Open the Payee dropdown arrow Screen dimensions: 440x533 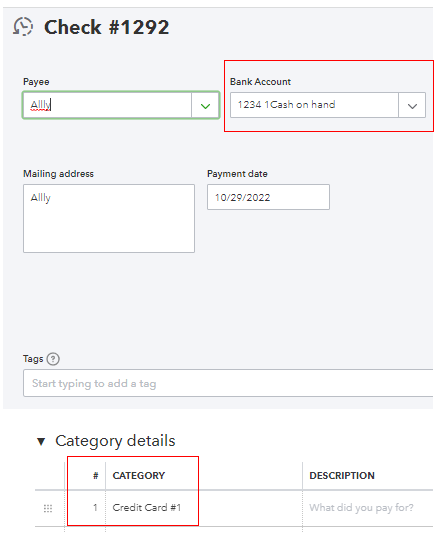point(205,106)
